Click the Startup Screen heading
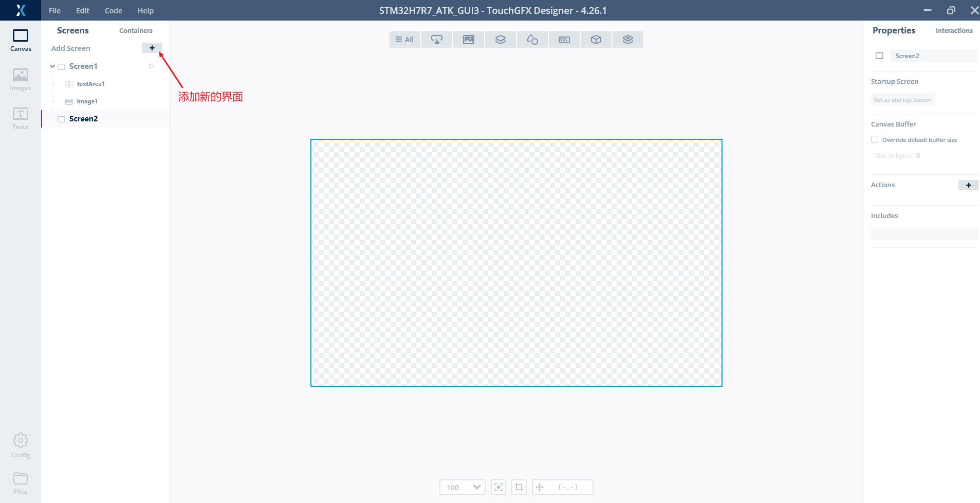The image size is (980, 503). [x=894, y=81]
